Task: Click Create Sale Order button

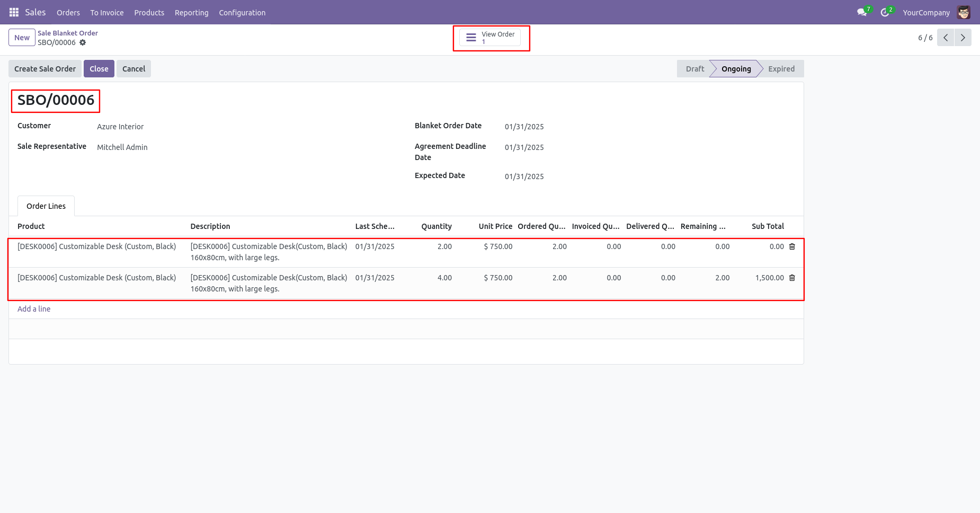Action: [x=45, y=69]
